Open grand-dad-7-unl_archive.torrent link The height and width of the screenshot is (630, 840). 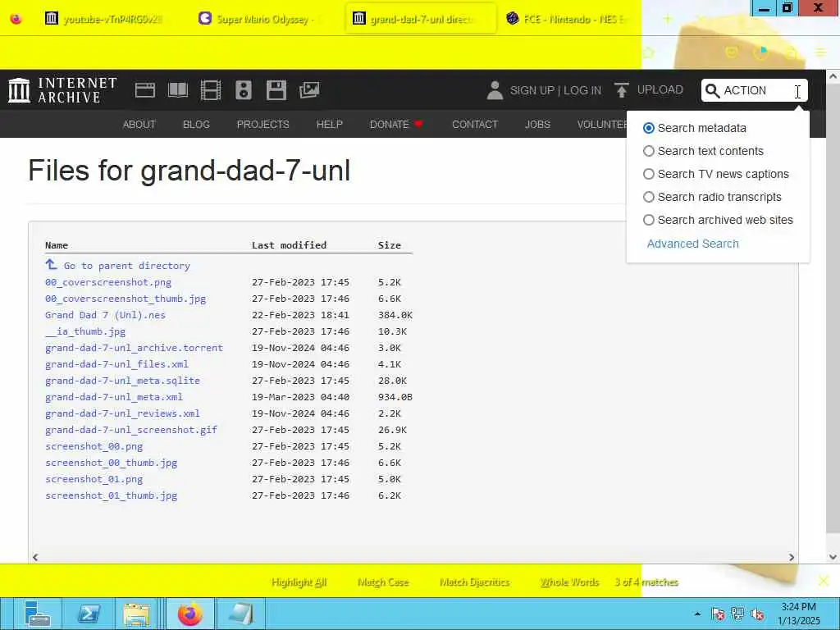134,348
